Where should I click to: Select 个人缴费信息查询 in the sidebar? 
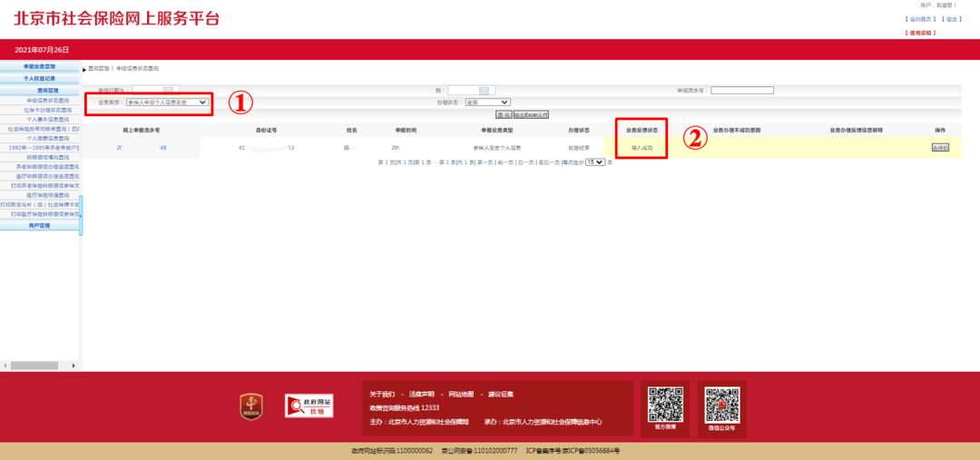[48, 138]
